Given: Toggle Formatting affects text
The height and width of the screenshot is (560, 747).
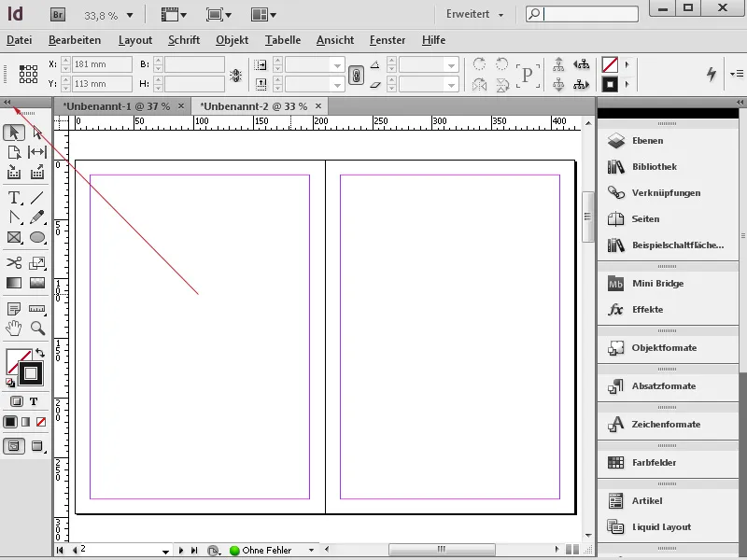Looking at the screenshot, I should pos(33,399).
